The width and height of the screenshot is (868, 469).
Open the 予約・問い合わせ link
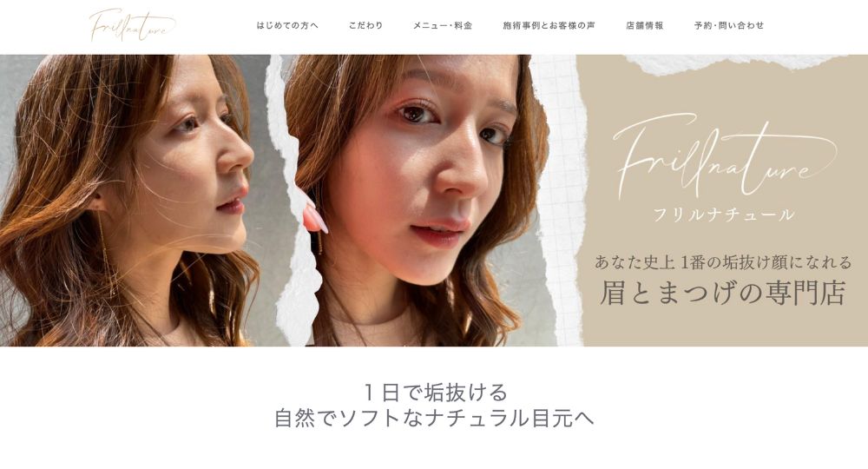click(x=729, y=25)
